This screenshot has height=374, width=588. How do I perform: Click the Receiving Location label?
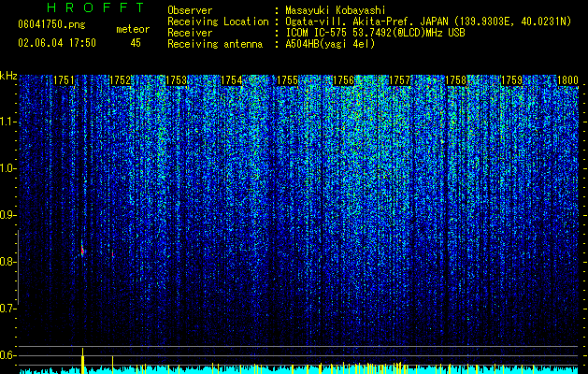pos(218,22)
